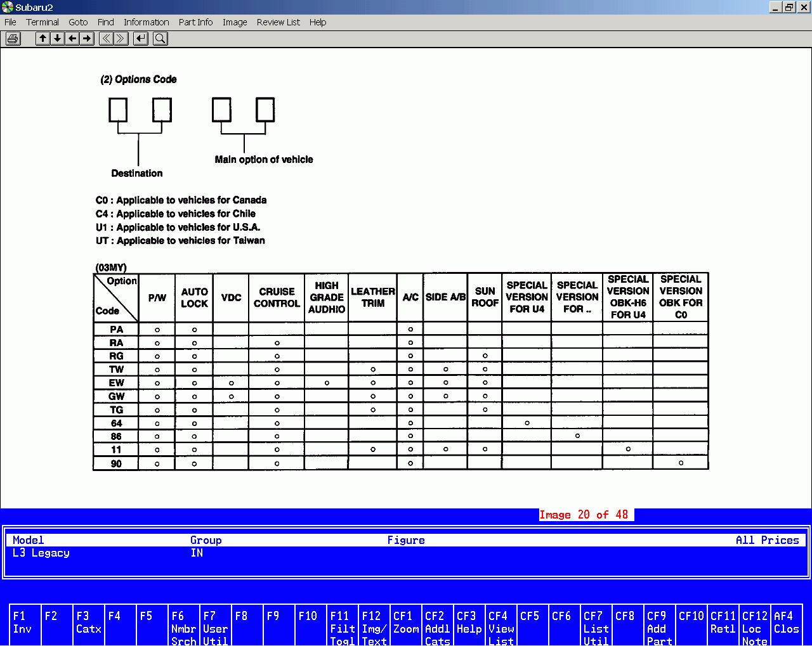
Task: Click the CF9 Add Part function key
Action: (660, 625)
